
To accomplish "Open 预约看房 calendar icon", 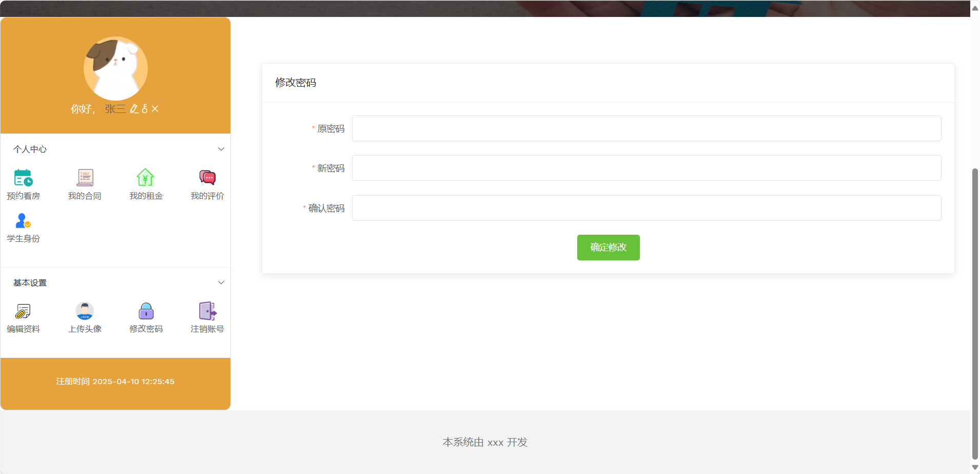I will click(x=23, y=178).
